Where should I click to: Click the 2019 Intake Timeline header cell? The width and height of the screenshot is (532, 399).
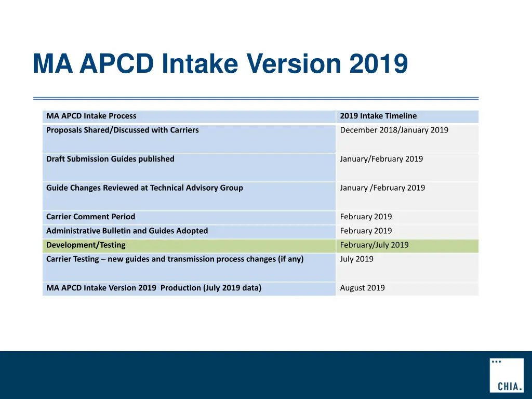pos(378,116)
